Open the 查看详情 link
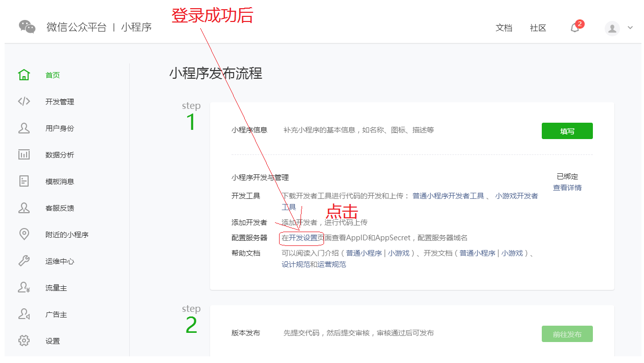The image size is (644, 363). (567, 188)
